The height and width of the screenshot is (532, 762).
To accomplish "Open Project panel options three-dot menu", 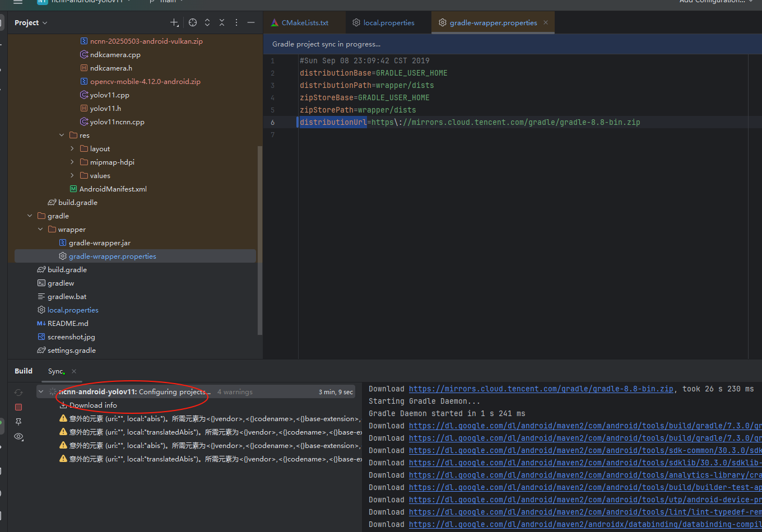I will (x=236, y=22).
